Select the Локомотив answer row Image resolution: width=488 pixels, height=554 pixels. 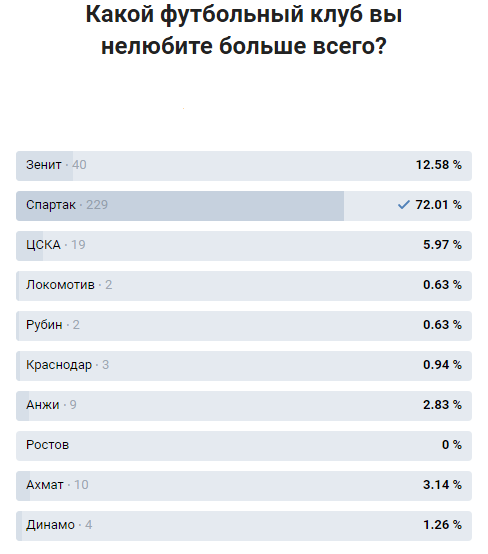click(x=244, y=286)
